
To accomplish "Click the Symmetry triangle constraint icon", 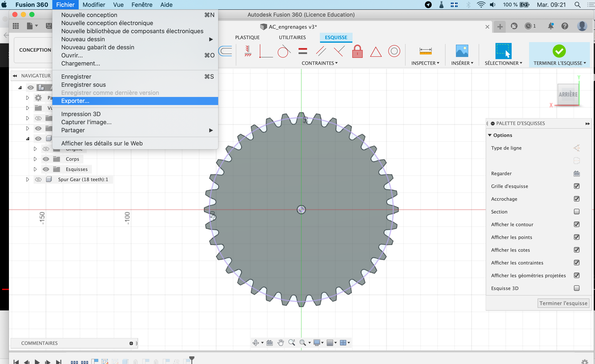I will (376, 52).
